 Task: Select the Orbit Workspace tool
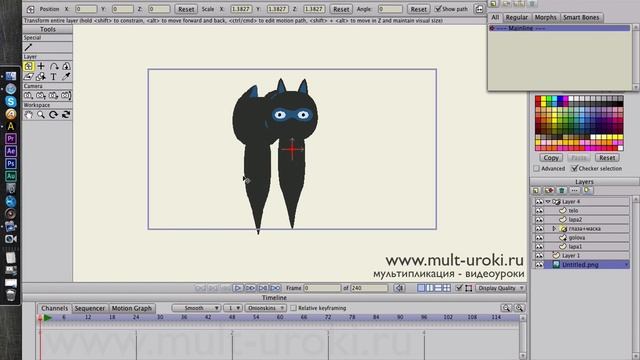(x=66, y=115)
